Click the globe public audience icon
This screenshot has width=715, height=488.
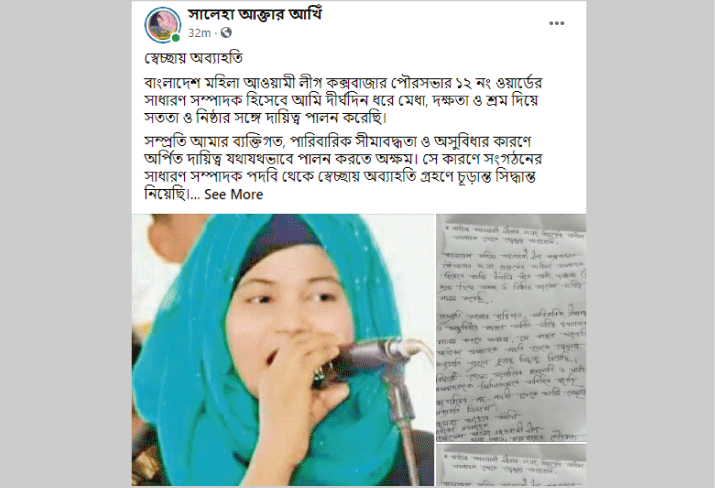point(226,33)
